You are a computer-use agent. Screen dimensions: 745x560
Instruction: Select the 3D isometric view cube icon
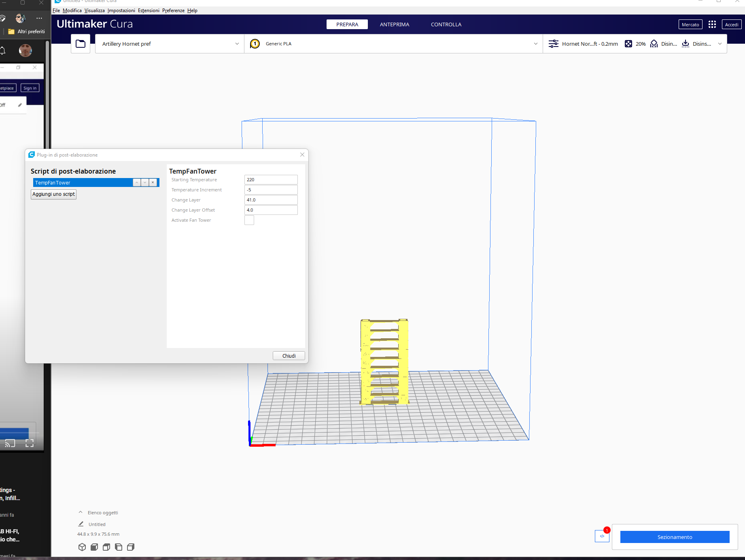click(x=82, y=547)
